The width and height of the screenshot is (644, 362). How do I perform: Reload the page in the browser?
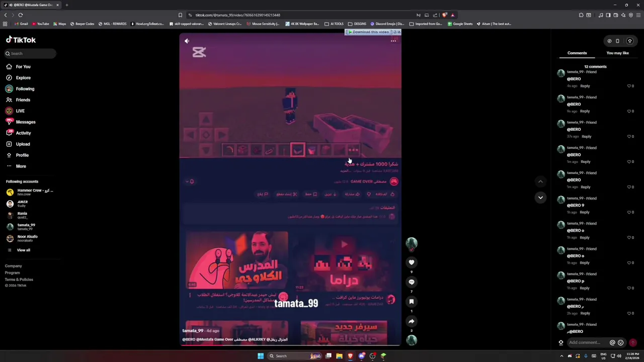point(20,15)
